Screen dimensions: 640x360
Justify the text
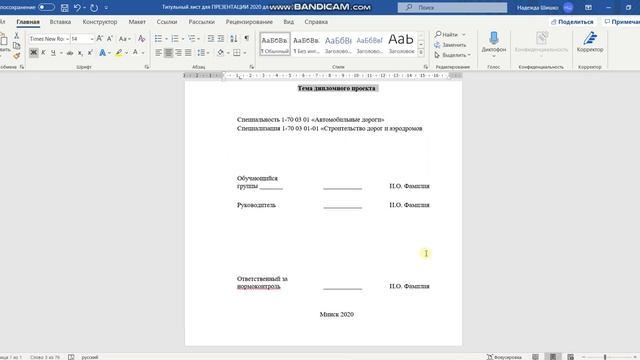pyautogui.click(x=188, y=53)
